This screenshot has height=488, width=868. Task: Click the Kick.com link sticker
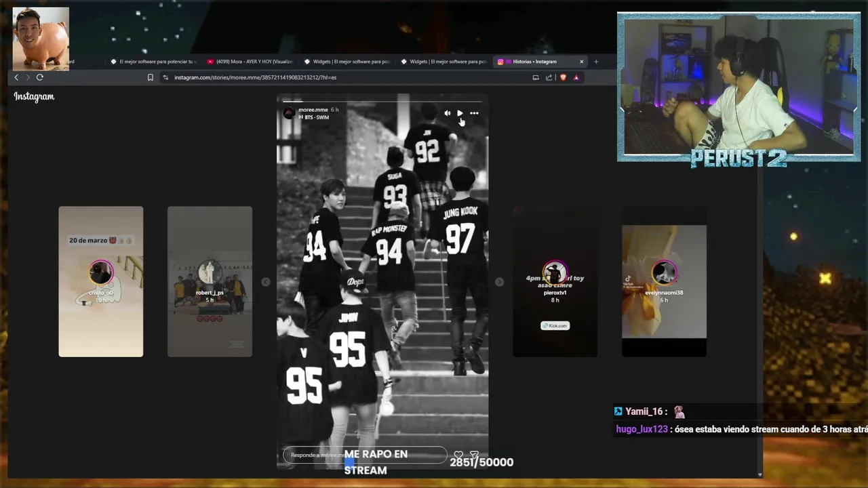(x=555, y=325)
